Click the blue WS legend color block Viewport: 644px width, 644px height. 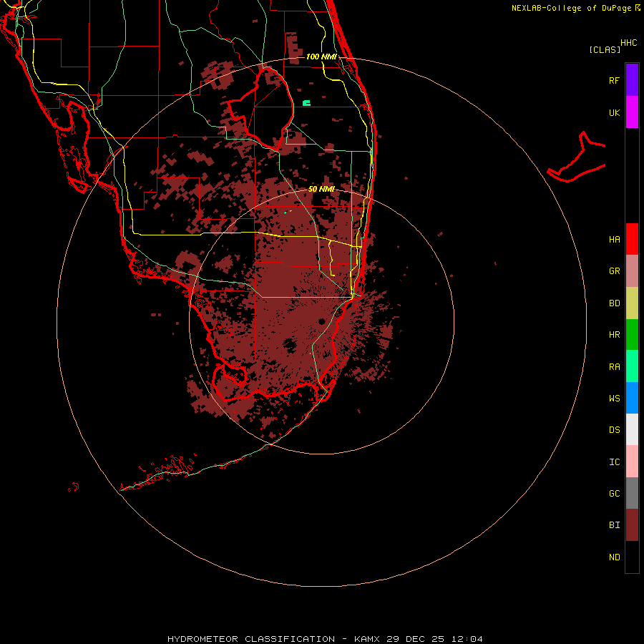pyautogui.click(x=632, y=398)
